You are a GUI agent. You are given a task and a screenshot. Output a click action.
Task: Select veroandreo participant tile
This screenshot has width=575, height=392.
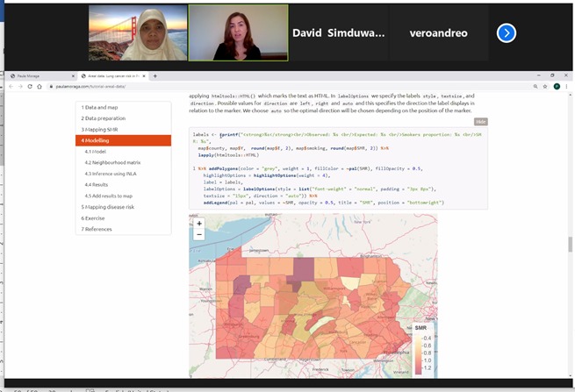[439, 33]
